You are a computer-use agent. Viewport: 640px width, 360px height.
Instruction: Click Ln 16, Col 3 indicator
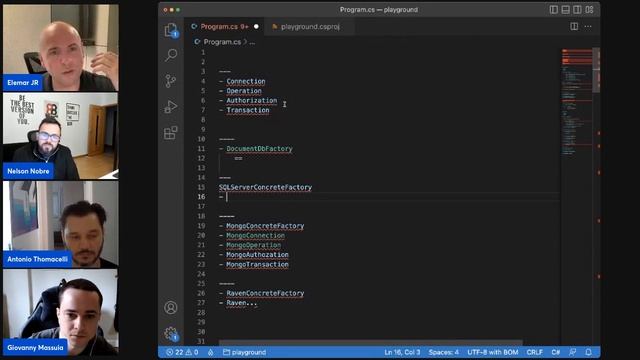[402, 352]
